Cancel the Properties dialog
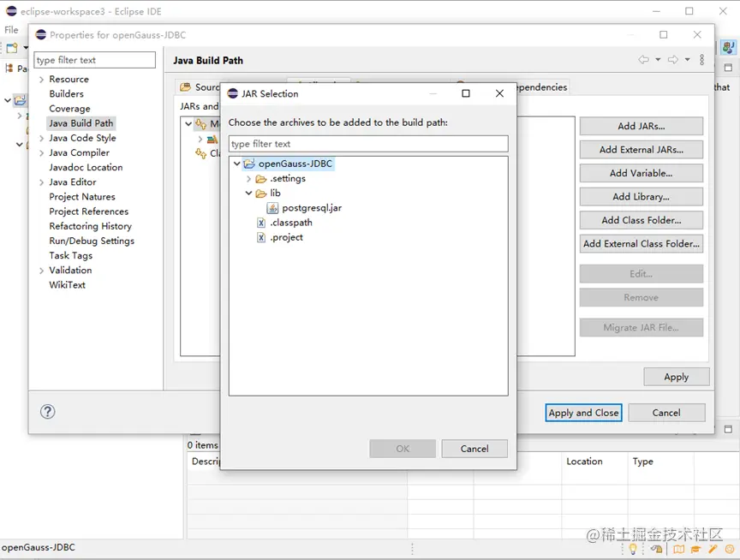Viewport: 740px width, 560px height. (x=666, y=413)
